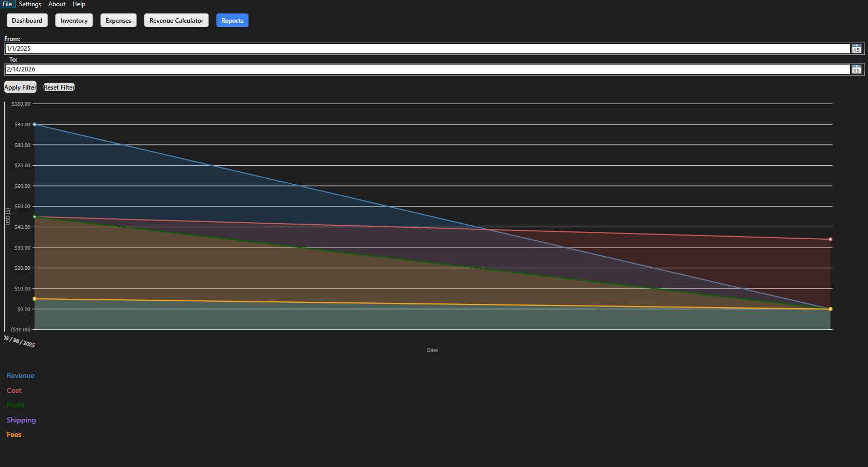Open the Revenue Calculator tab
Viewport: 868px width, 467px height.
(x=176, y=21)
